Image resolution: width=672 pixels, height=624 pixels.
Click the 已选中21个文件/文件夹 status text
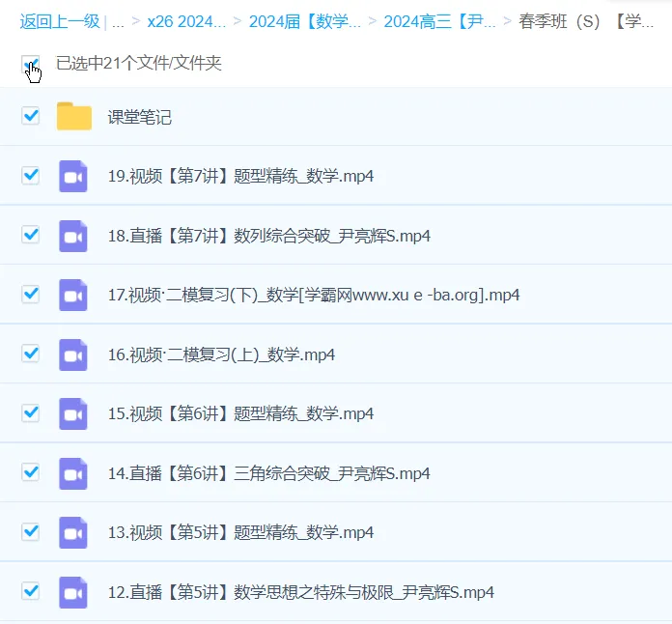click(139, 64)
